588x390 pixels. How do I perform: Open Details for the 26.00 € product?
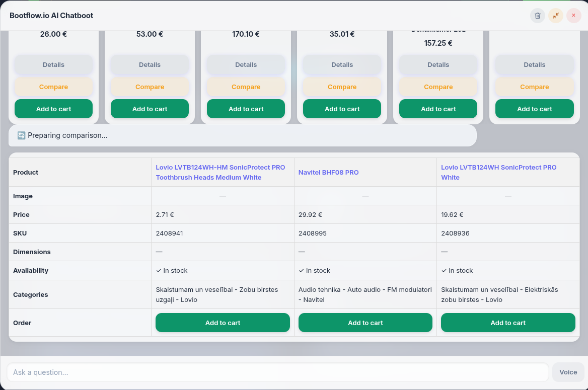point(54,65)
